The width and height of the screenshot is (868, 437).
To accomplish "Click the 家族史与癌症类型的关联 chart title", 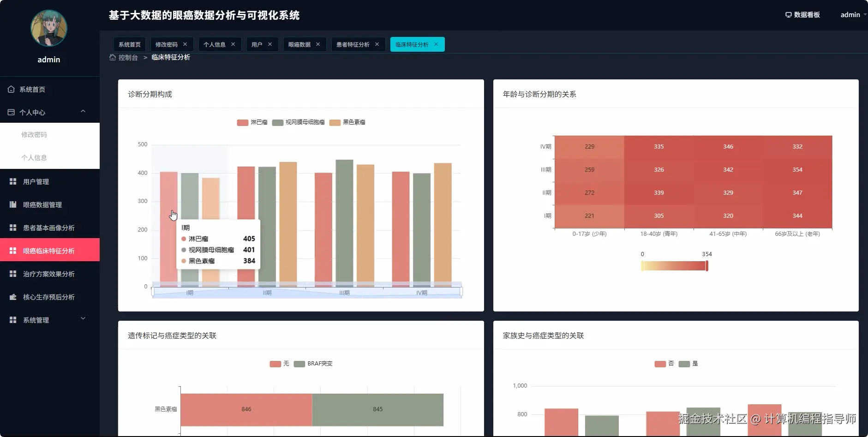I will click(544, 335).
